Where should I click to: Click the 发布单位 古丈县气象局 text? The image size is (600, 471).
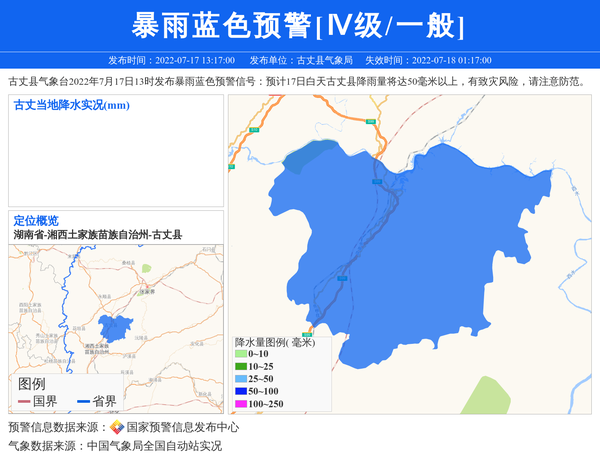[314, 60]
